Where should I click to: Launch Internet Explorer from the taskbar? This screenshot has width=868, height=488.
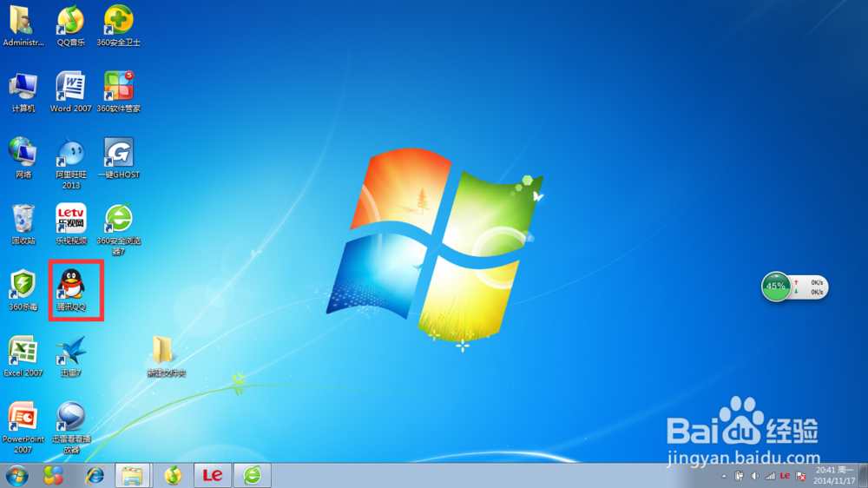point(95,476)
